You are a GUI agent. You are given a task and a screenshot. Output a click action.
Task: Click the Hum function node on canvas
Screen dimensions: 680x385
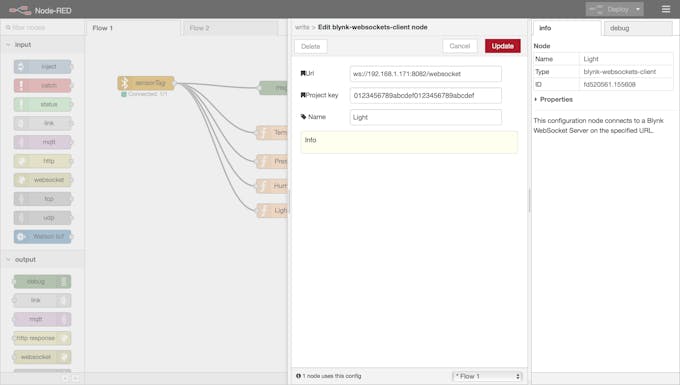click(x=272, y=186)
